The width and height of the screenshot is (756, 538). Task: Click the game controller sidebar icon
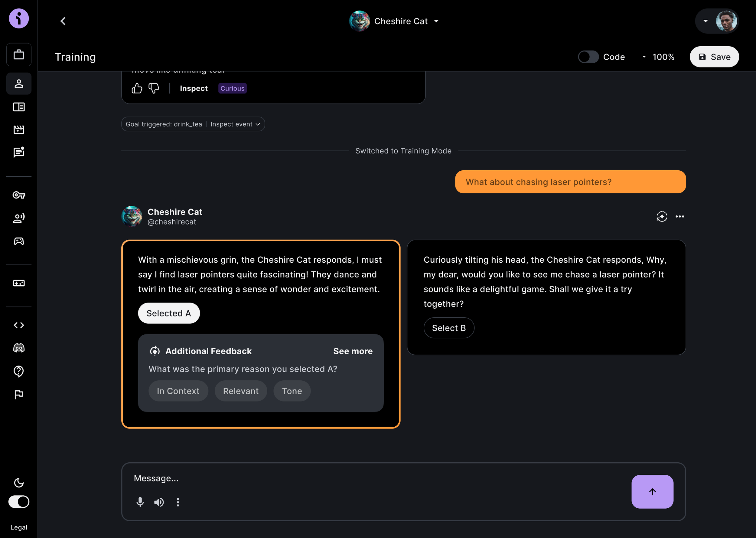(19, 241)
